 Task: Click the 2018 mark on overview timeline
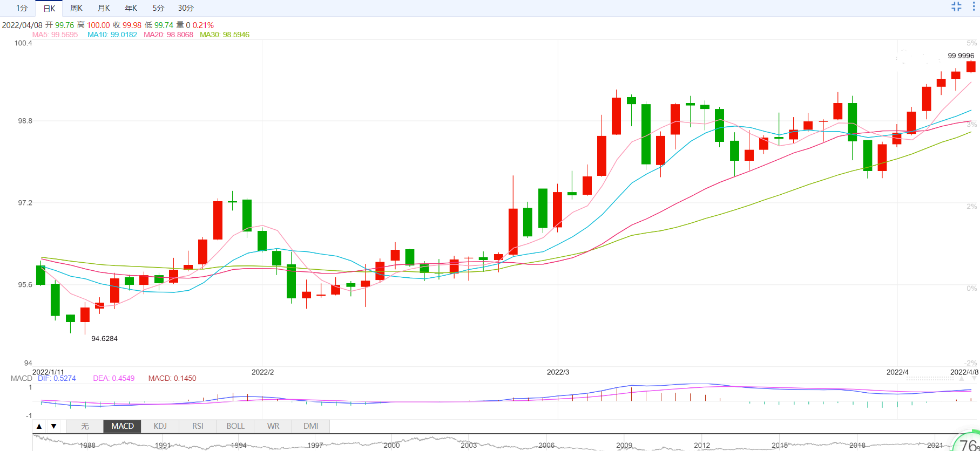[x=857, y=446]
